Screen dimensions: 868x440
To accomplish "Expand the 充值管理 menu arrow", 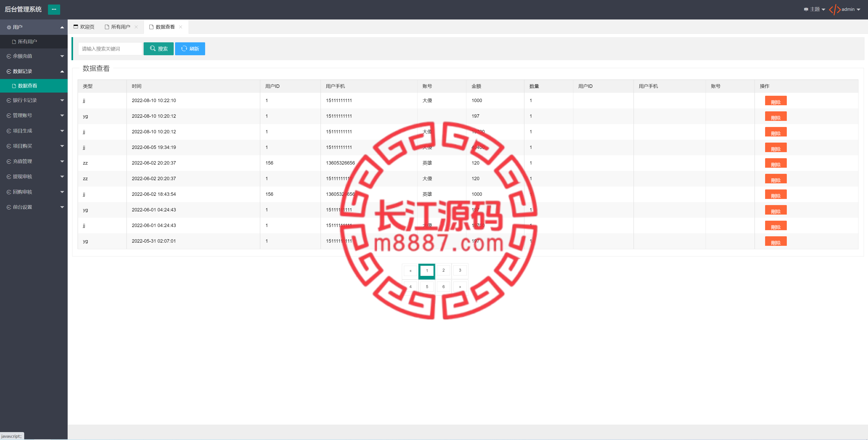I will click(62, 162).
